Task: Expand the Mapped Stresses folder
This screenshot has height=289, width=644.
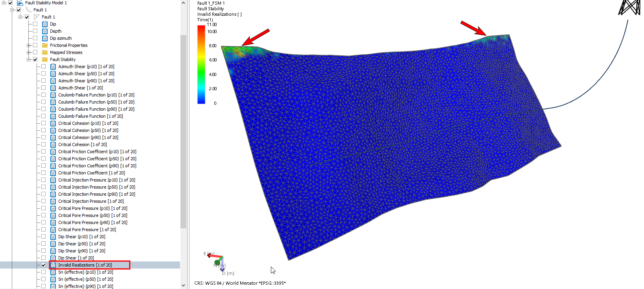Action: (x=29, y=52)
